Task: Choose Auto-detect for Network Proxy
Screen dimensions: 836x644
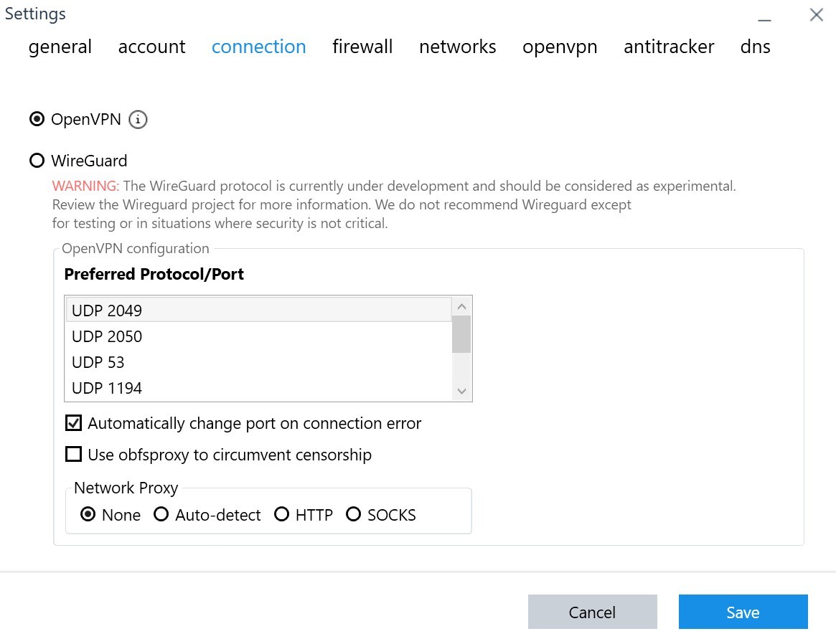Action: pos(161,514)
